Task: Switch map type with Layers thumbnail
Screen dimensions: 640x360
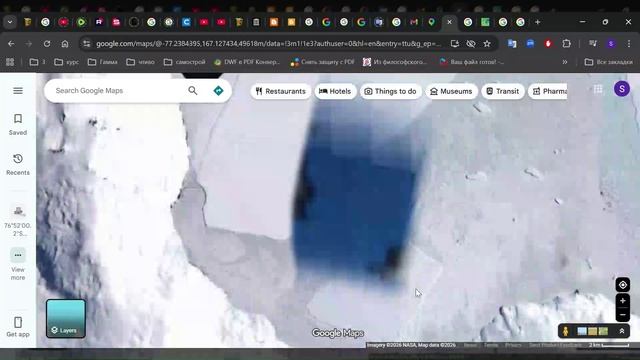Action: [x=66, y=318]
